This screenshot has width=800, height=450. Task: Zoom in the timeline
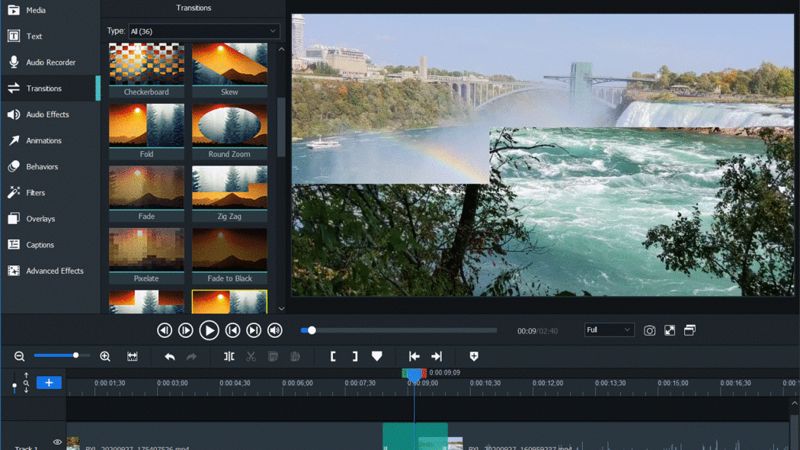(105, 356)
